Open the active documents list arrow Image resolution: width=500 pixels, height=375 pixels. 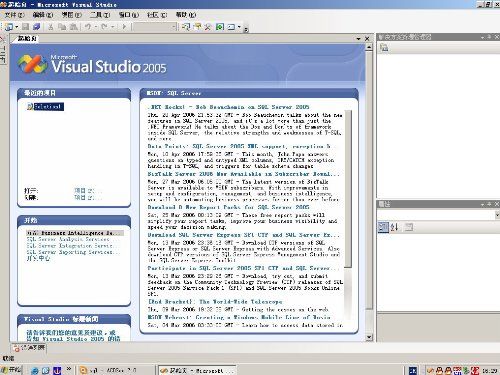[359, 39]
